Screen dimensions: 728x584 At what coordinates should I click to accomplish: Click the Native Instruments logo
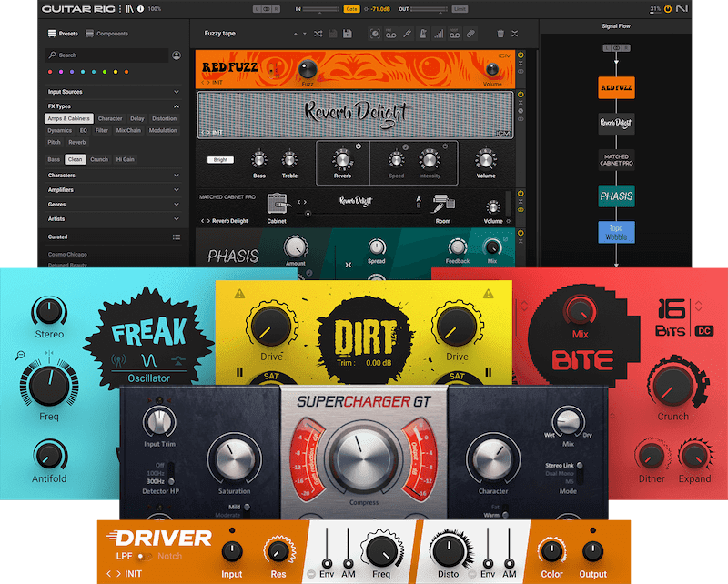click(682, 9)
